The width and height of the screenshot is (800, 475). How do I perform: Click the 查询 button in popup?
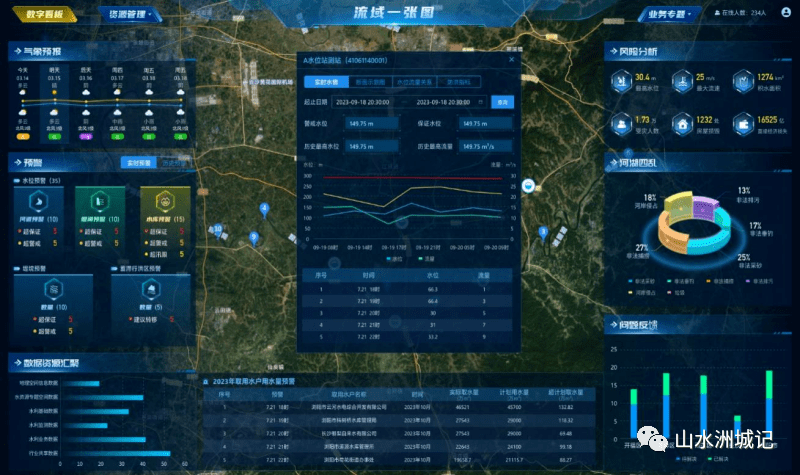pos(503,102)
